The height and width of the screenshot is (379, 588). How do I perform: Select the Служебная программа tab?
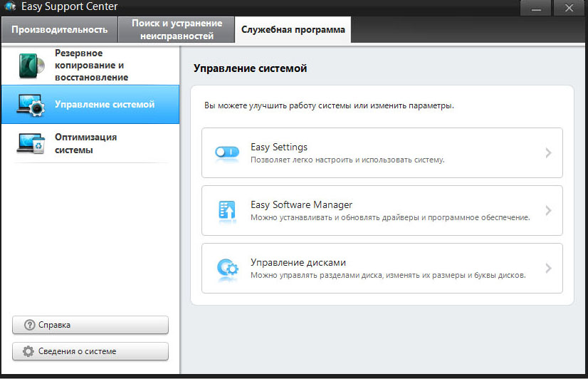293,29
